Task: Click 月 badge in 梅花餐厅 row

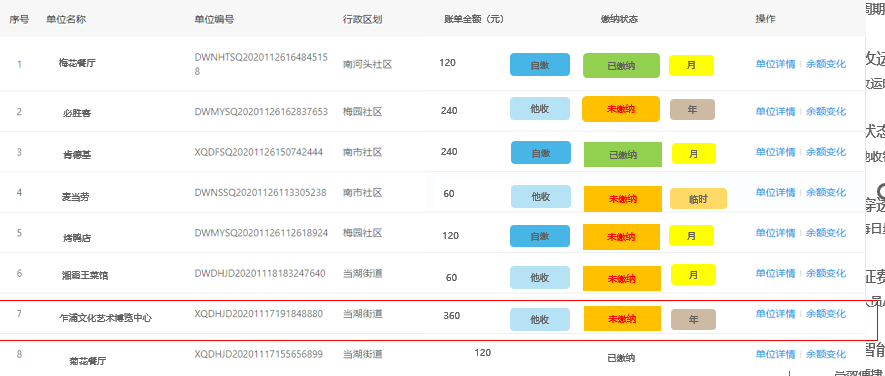Action: tap(691, 65)
